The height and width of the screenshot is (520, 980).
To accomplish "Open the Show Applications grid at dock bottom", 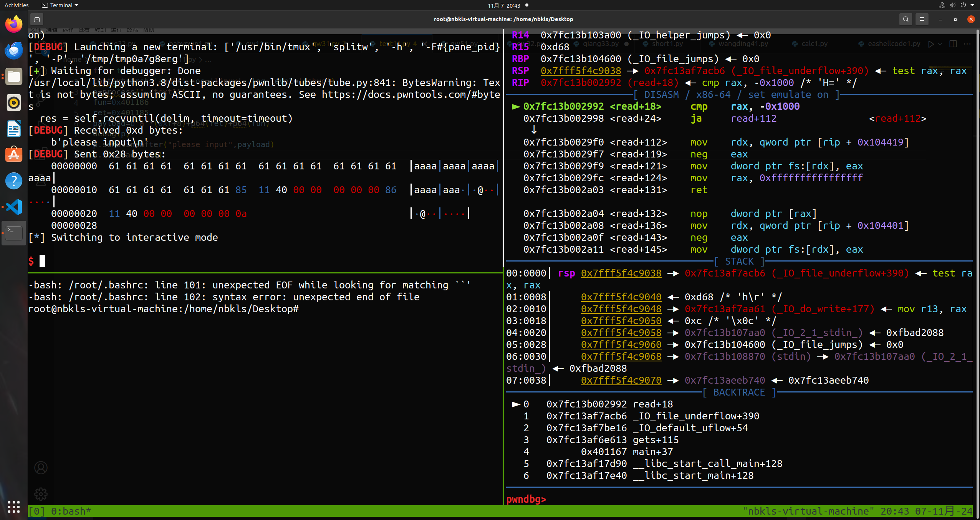I will pyautogui.click(x=13, y=507).
